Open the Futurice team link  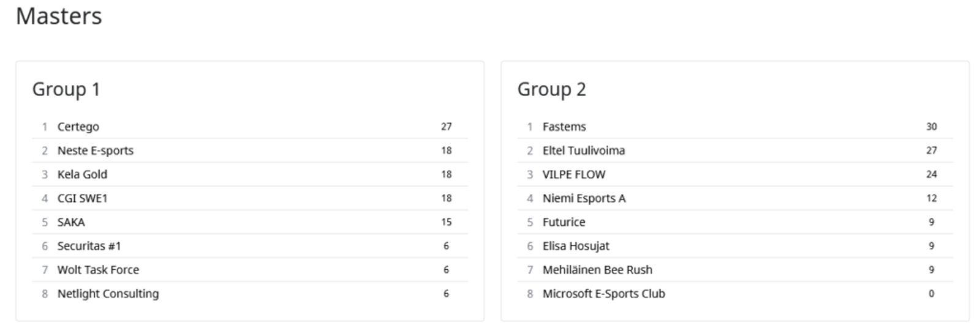(563, 222)
